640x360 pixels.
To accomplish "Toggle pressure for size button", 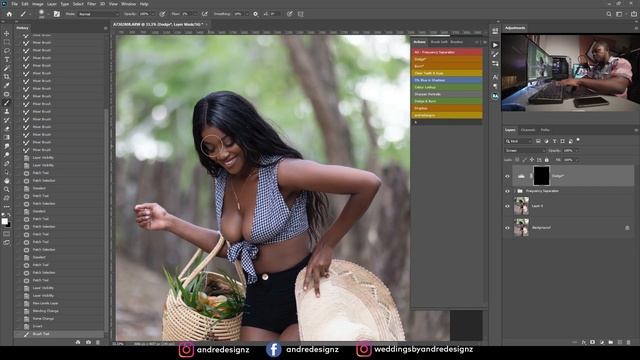I will 289,14.
